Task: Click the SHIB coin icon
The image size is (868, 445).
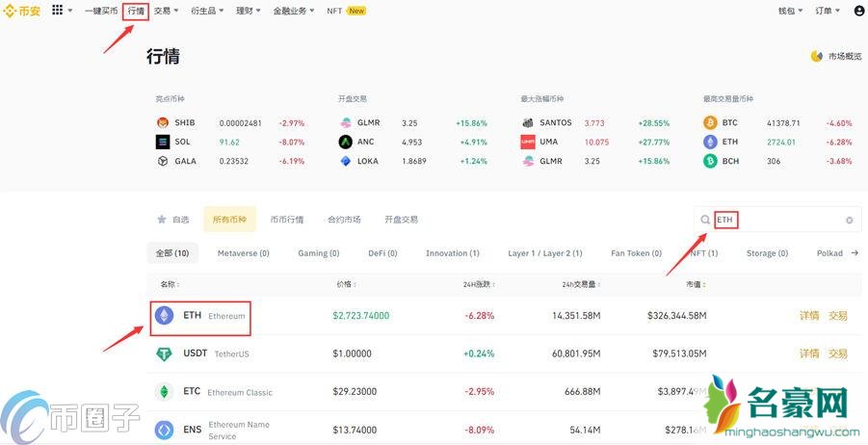Action: click(162, 123)
